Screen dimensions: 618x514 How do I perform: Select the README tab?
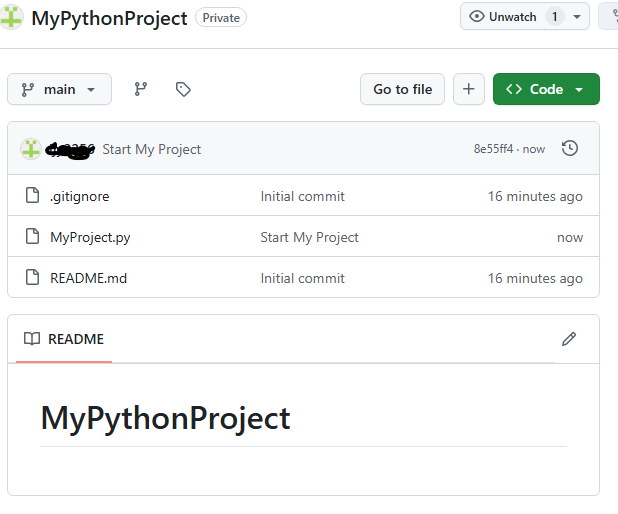pyautogui.click(x=64, y=339)
